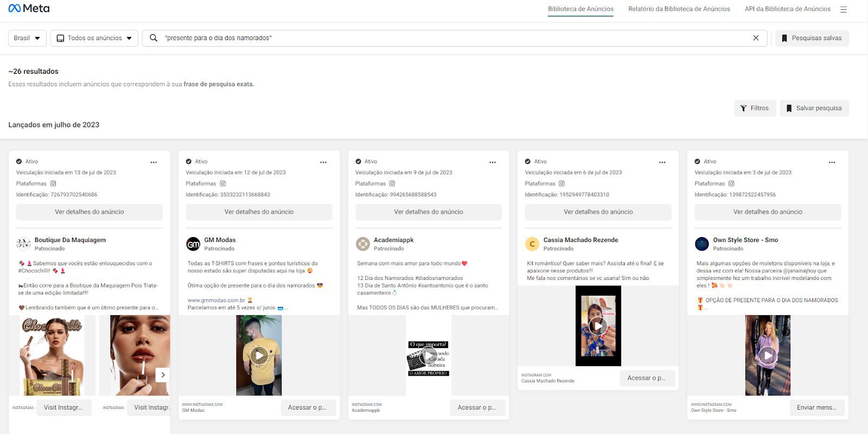Click the GM Modas profile logo

click(193, 244)
